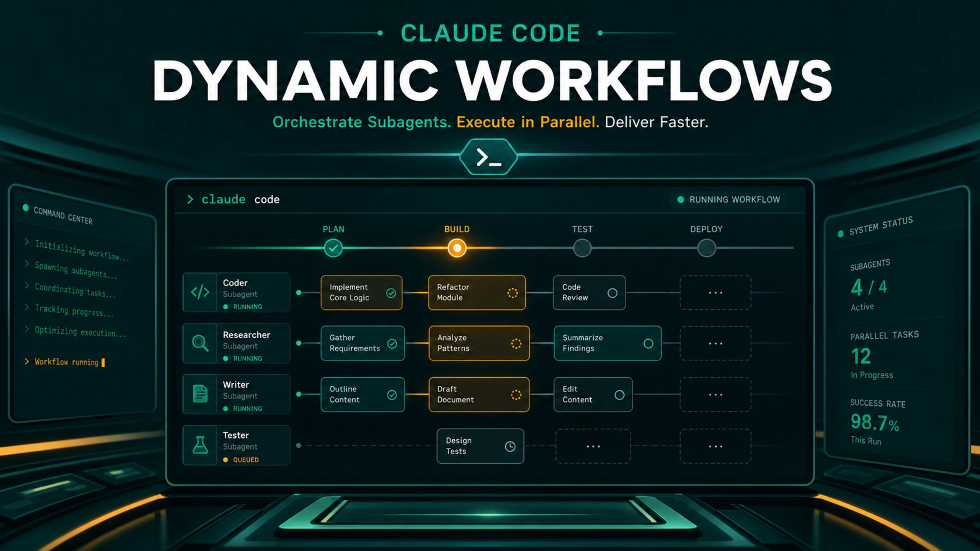
Task: Click the RUNNING WORKFLOW status badge
Action: 728,199
